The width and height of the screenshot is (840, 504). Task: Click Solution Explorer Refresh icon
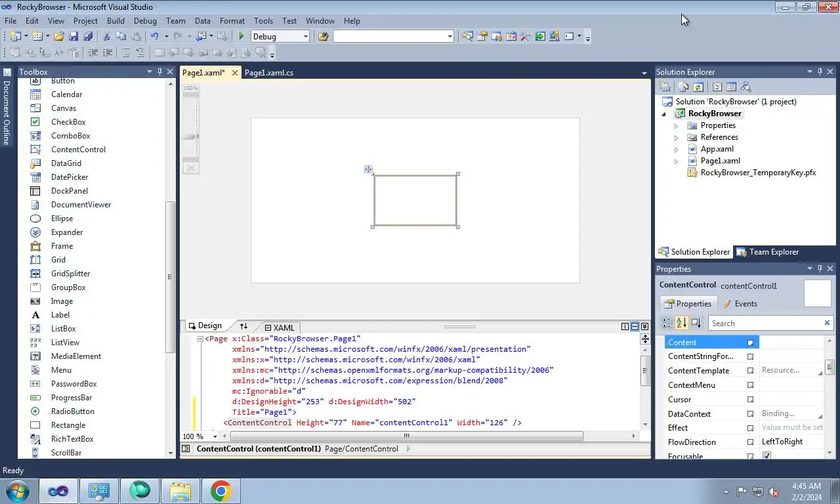(698, 87)
